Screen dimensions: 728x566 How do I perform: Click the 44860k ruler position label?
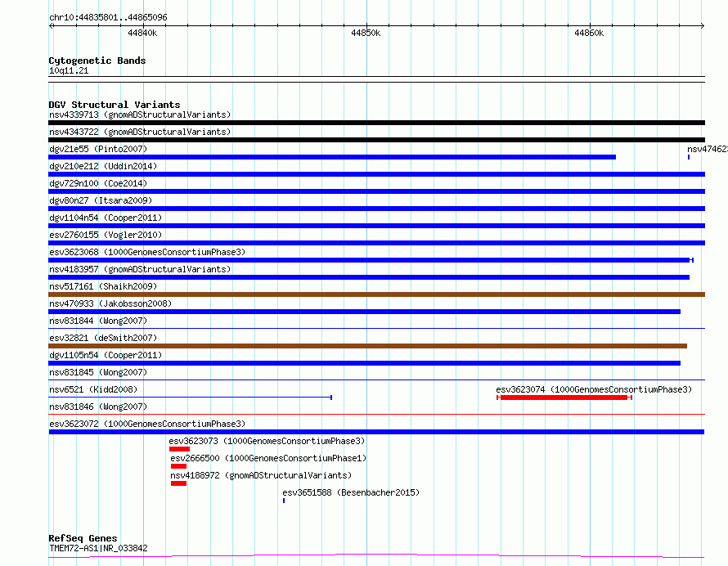589,33
